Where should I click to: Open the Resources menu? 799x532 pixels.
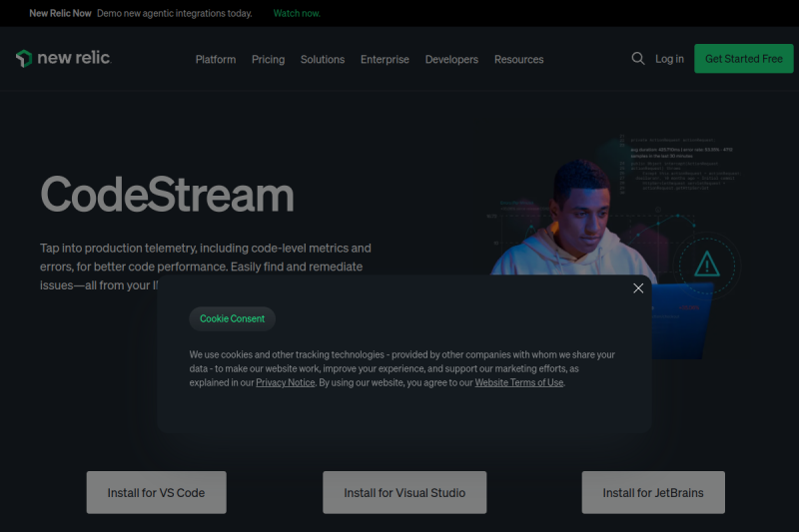518,60
